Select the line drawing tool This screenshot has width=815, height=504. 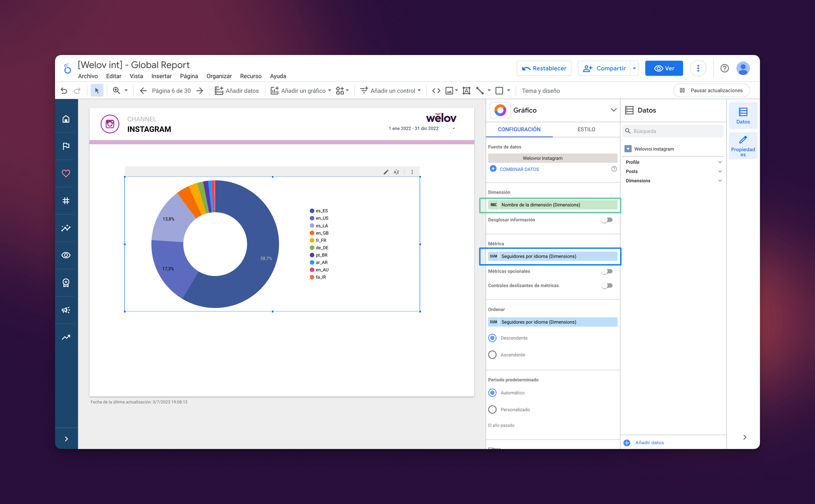pyautogui.click(x=480, y=90)
